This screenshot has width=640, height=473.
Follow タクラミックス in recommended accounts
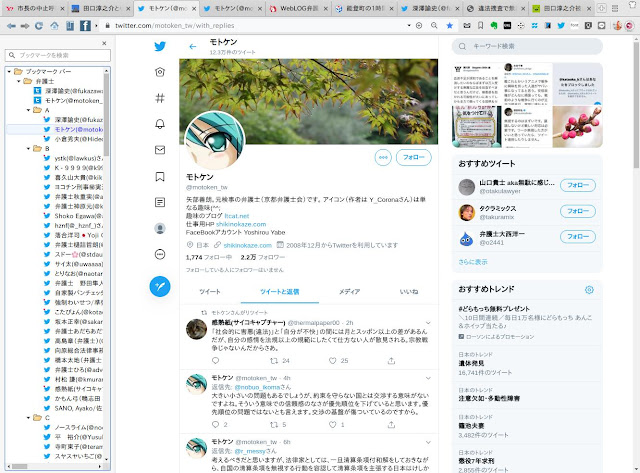click(578, 211)
